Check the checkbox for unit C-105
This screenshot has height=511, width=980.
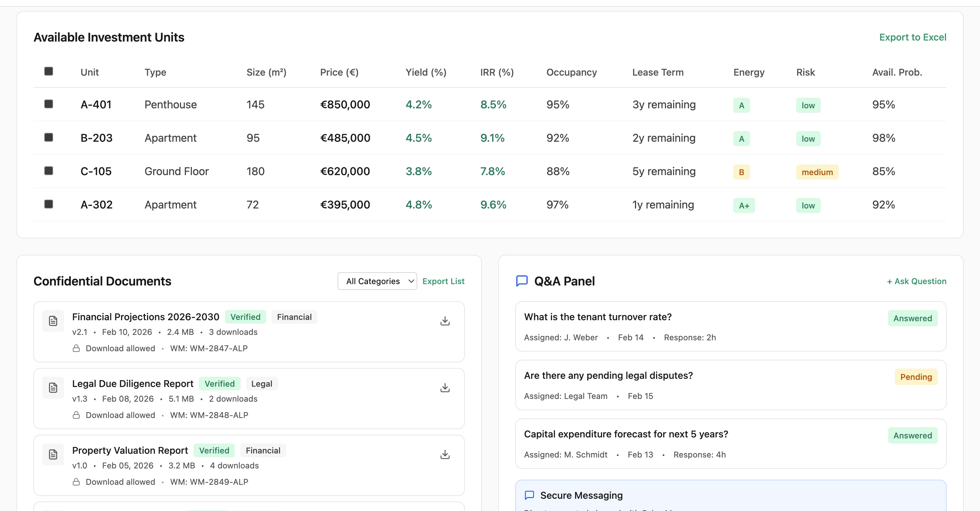pos(48,171)
